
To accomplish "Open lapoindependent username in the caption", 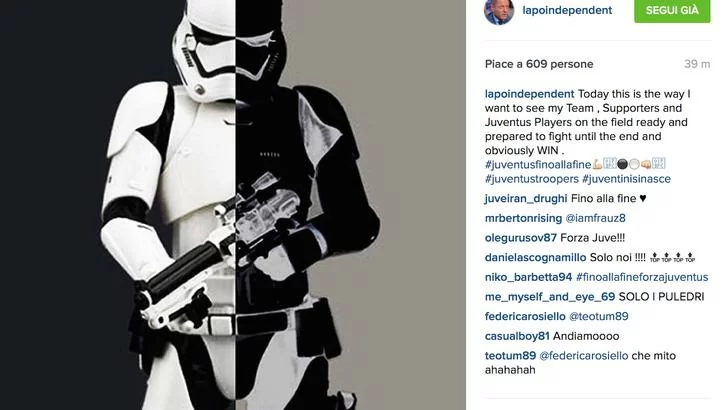I will pos(529,94).
